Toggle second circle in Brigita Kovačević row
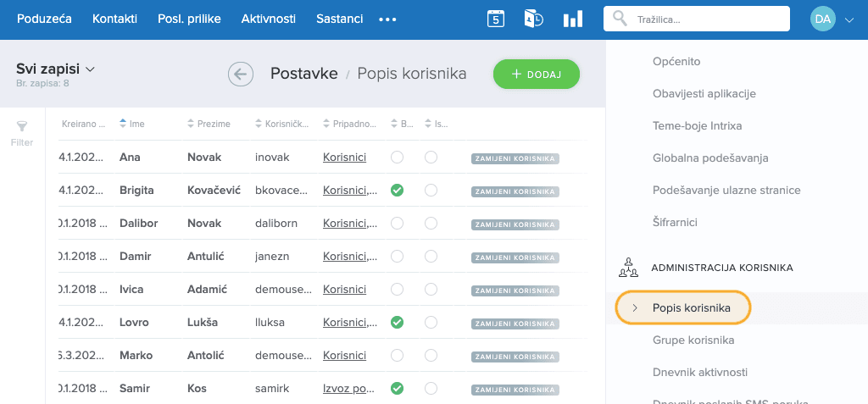The width and height of the screenshot is (868, 404). coord(431,191)
